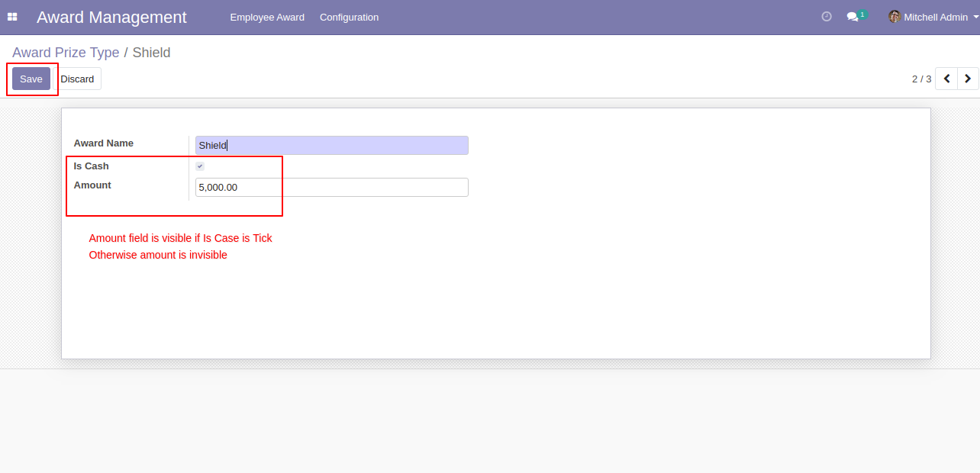
Task: Open the activities clock icon
Action: (x=827, y=17)
